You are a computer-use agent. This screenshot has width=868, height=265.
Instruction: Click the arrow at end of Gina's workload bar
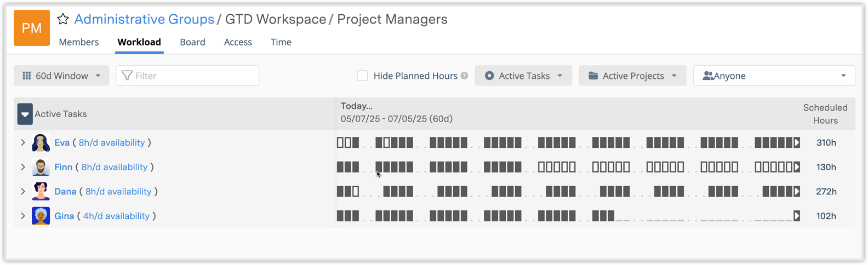coord(797,216)
